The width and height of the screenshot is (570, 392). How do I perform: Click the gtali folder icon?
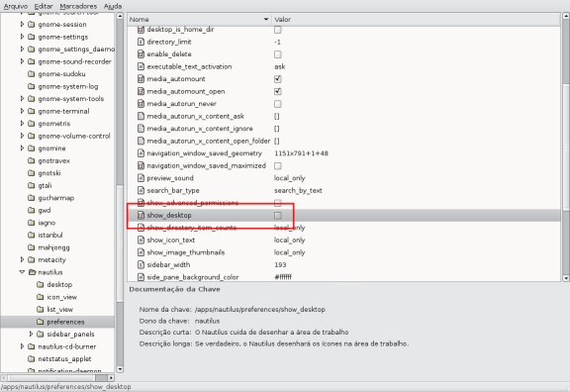(x=32, y=185)
